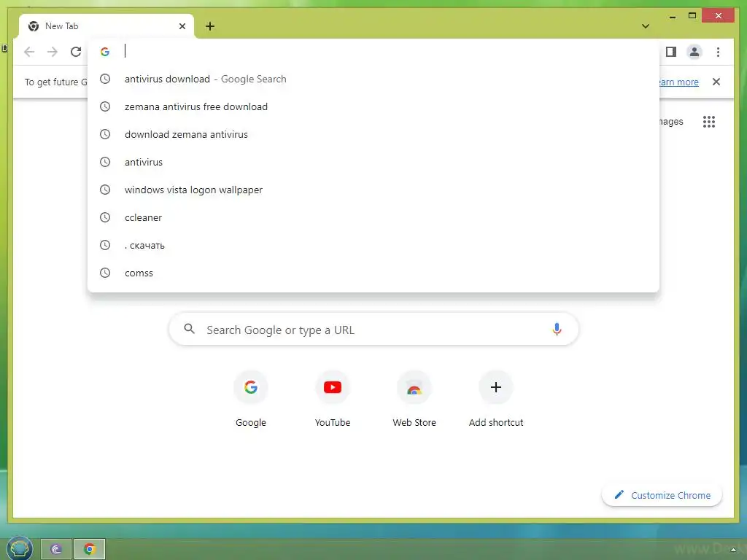Screen dimensions: 747x560
Task: Click 'Search Google or type a URL' box
Action: (x=373, y=329)
